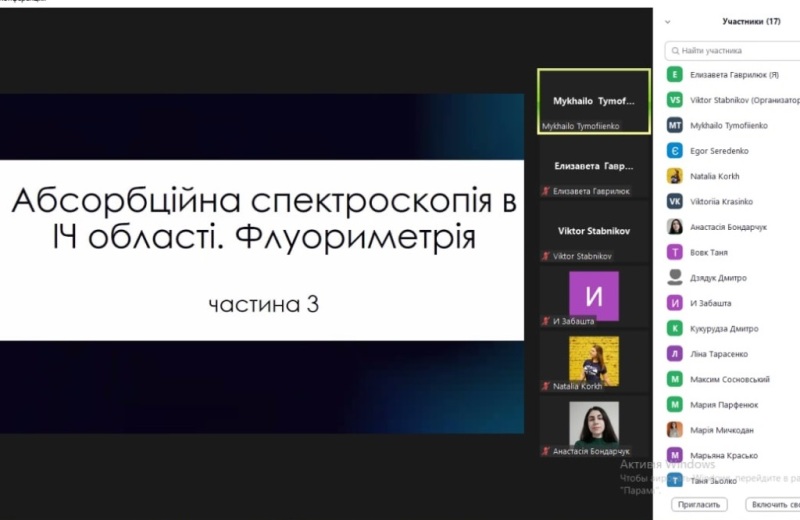Click participant name Максим Сосновський
Image resolution: width=800 pixels, height=520 pixels.
(x=730, y=380)
